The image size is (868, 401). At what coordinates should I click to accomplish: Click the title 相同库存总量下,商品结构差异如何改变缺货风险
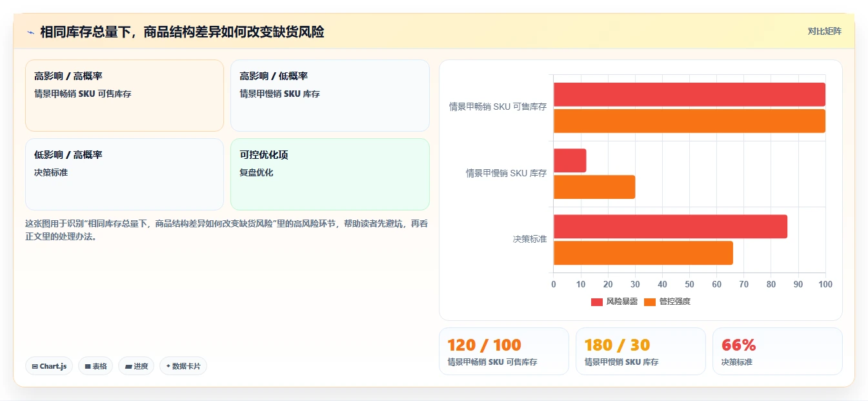182,32
